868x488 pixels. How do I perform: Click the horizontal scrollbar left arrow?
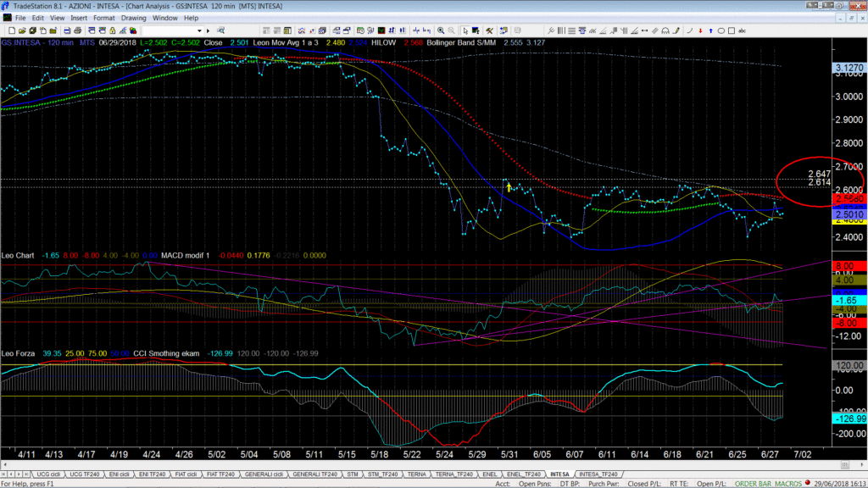[x=5, y=465]
